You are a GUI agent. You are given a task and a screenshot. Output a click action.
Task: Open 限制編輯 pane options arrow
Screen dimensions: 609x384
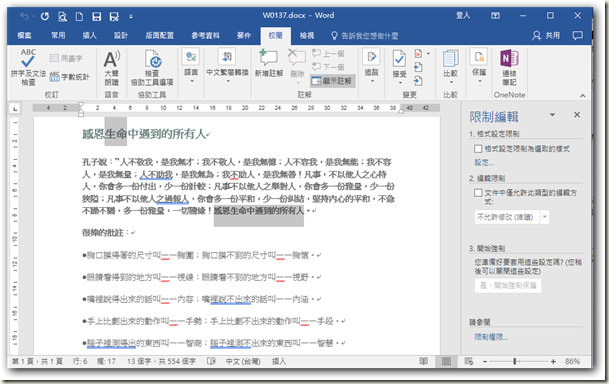pos(552,115)
